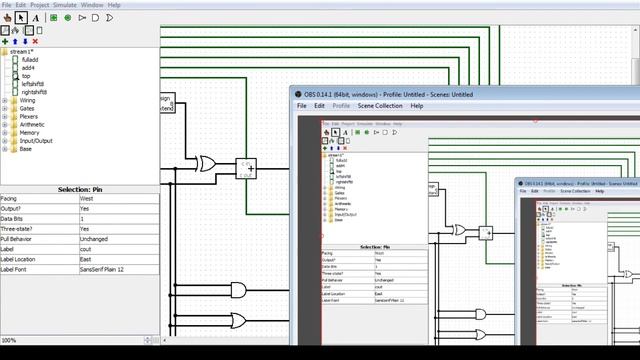This screenshot has height=360, width=640.
Task: Select the rightshift8 circuit in Logisim explorer
Action: 34,92
